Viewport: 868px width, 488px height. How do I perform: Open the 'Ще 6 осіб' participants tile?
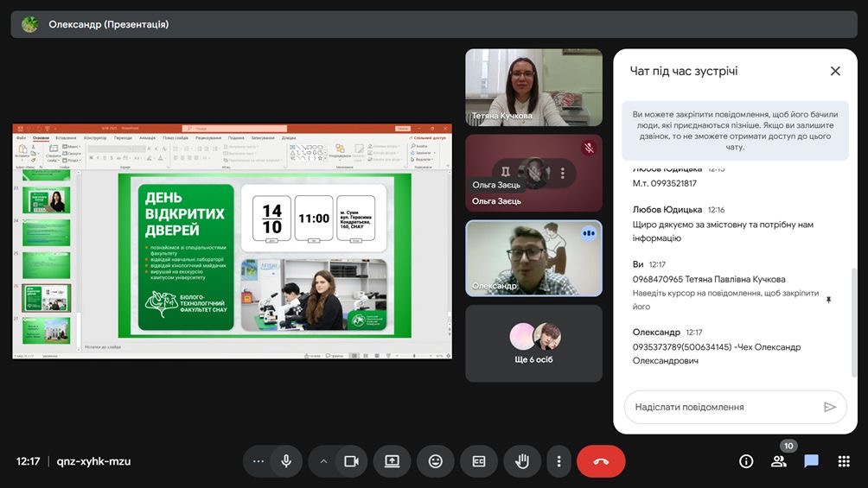pyautogui.click(x=533, y=343)
